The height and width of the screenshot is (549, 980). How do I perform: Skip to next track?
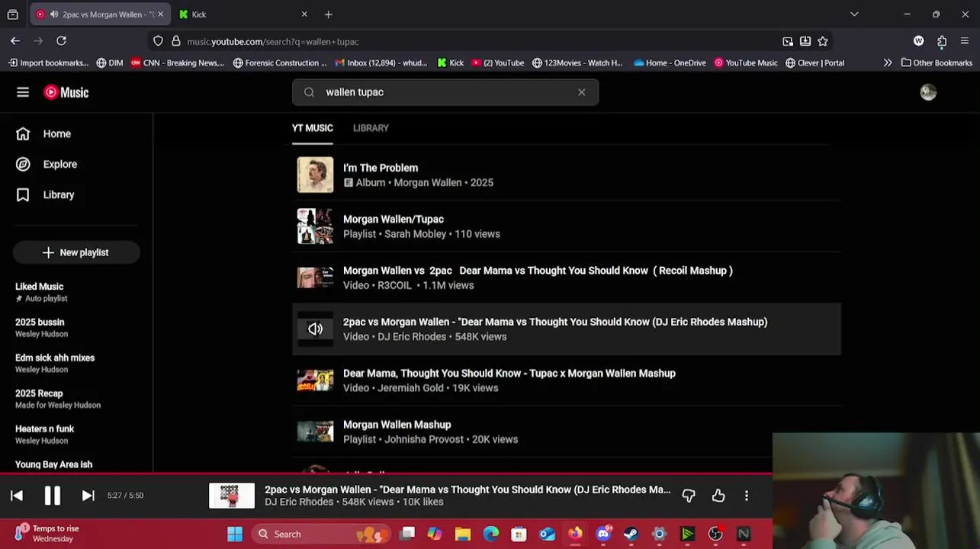(x=88, y=496)
